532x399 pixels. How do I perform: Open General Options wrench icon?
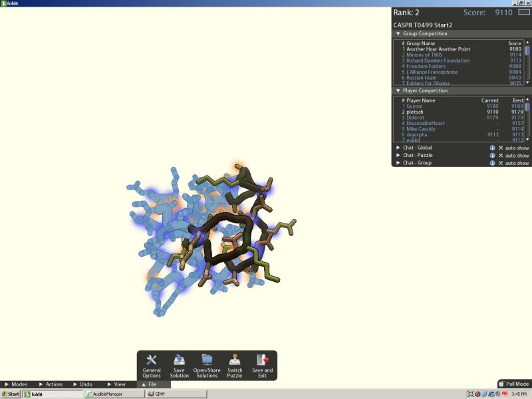tap(152, 360)
